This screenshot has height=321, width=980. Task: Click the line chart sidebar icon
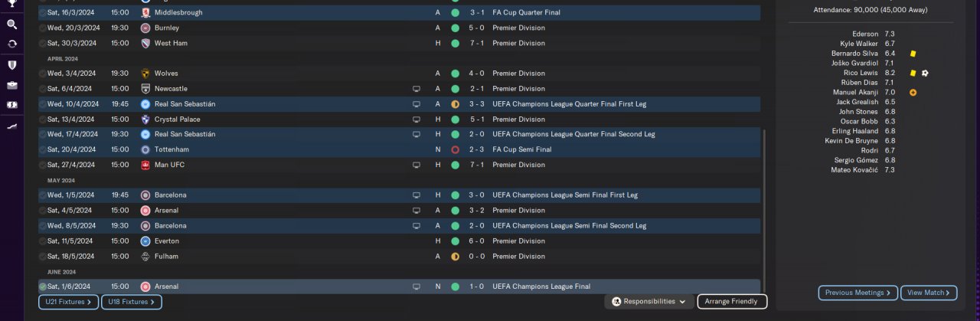tap(11, 126)
